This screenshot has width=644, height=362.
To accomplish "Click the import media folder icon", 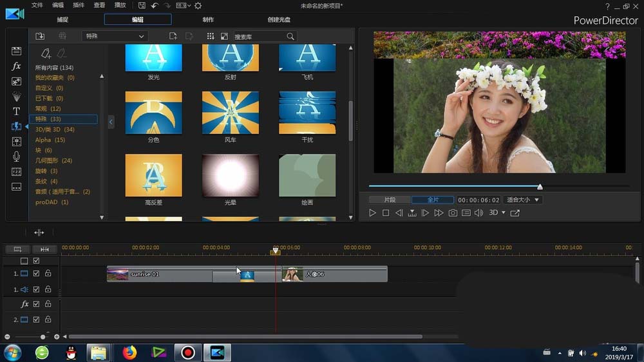I will pos(40,37).
